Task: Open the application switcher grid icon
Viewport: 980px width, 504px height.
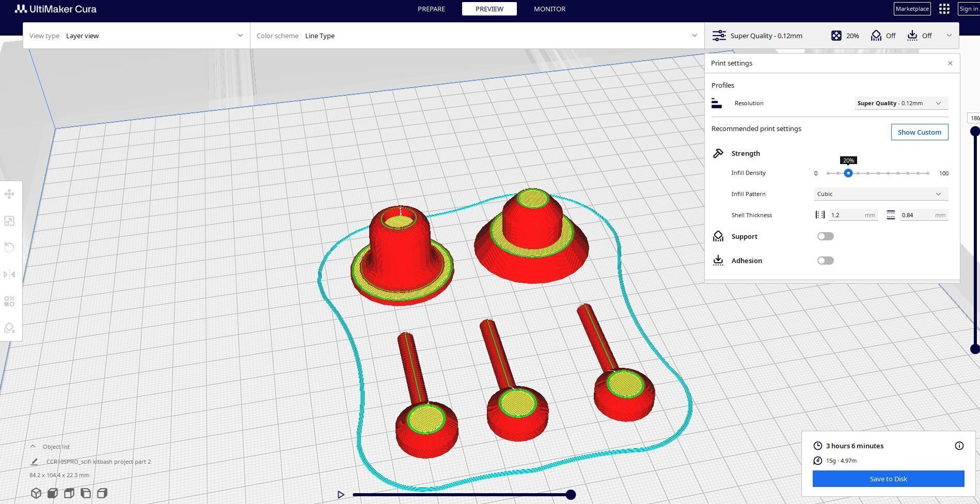Action: [x=944, y=9]
